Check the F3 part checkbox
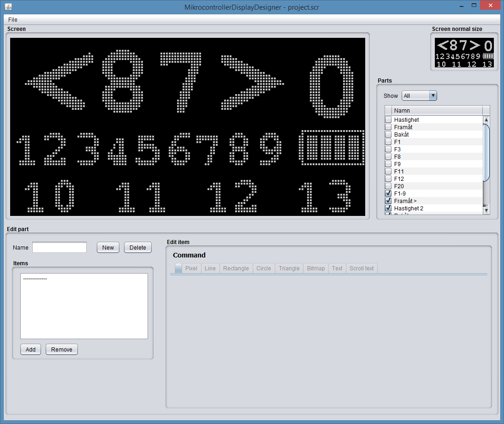This screenshot has width=504, height=424. [388, 149]
